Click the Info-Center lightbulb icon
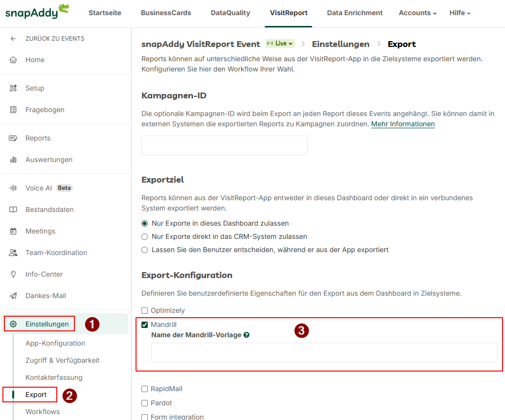 [13, 275]
